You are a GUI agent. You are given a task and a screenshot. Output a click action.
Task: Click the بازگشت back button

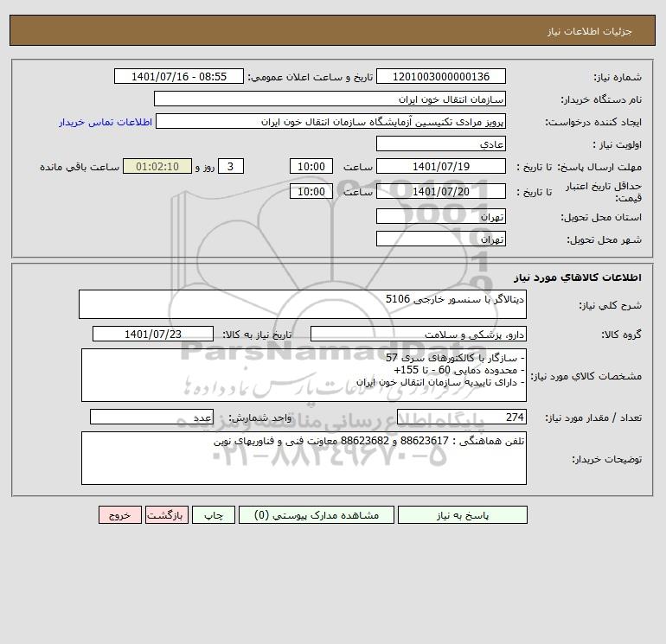(166, 515)
